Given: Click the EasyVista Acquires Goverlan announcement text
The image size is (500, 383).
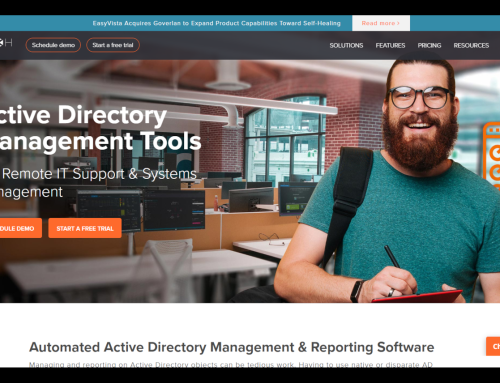Looking at the screenshot, I should pyautogui.click(x=217, y=23).
